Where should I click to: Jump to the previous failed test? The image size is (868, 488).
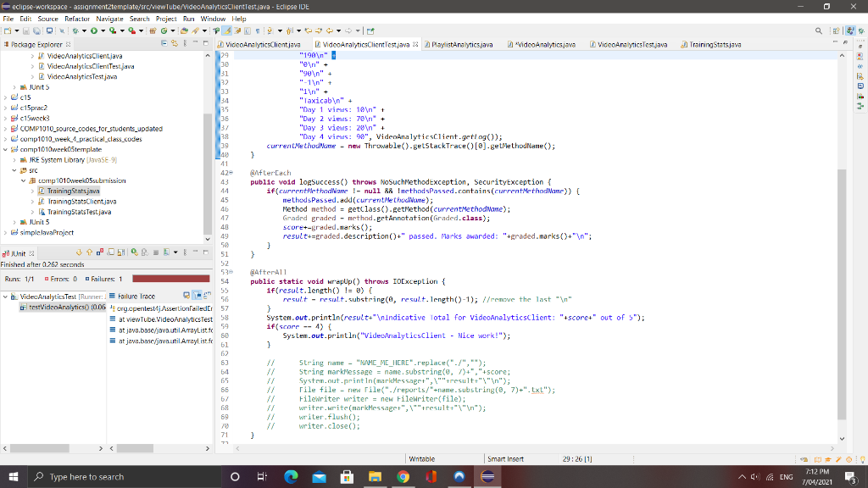click(x=89, y=252)
